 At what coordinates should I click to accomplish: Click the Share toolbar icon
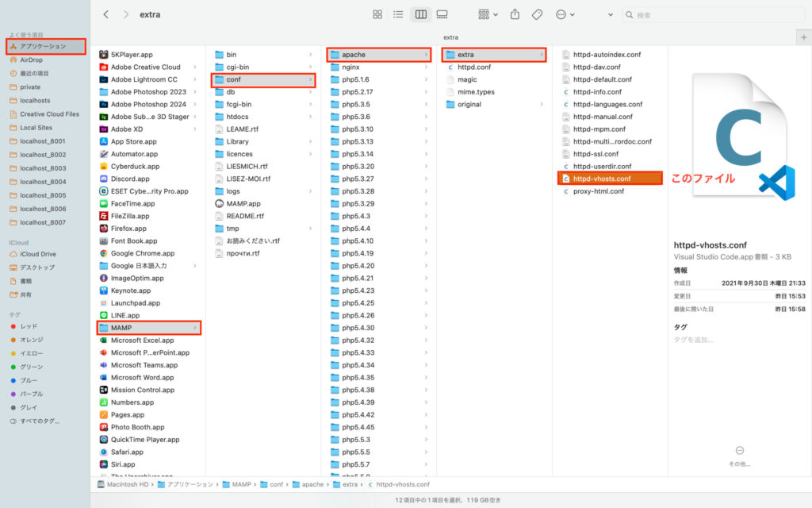[515, 14]
